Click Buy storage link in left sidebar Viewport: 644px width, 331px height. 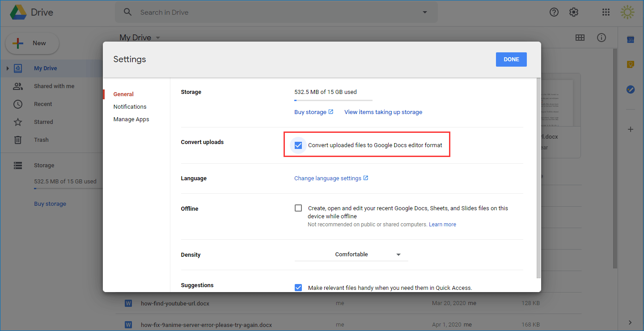pos(50,204)
